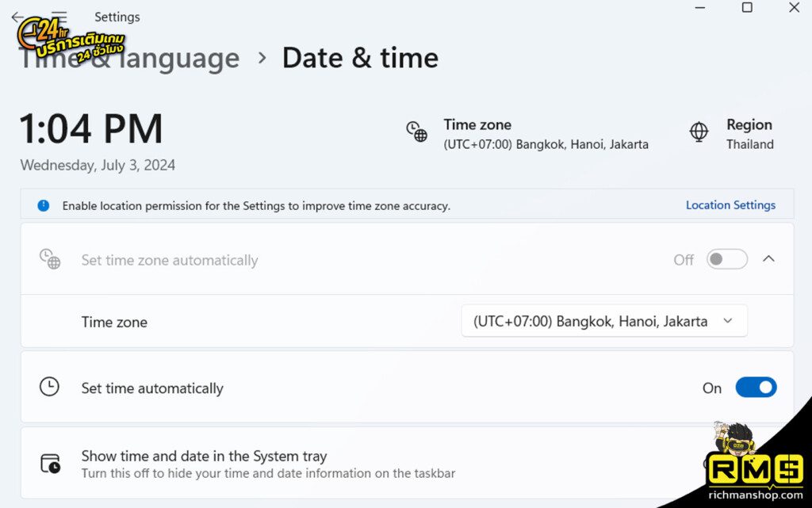
Task: Click the hamburger menu next to Settings
Action: pos(58,17)
